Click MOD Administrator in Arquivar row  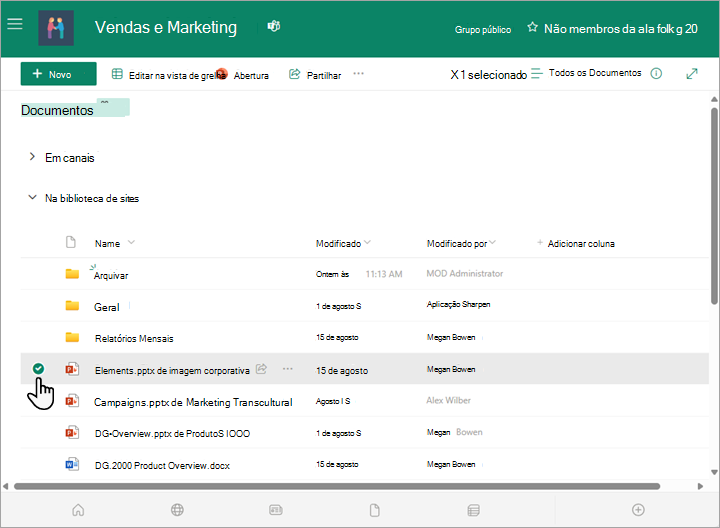[x=465, y=274]
